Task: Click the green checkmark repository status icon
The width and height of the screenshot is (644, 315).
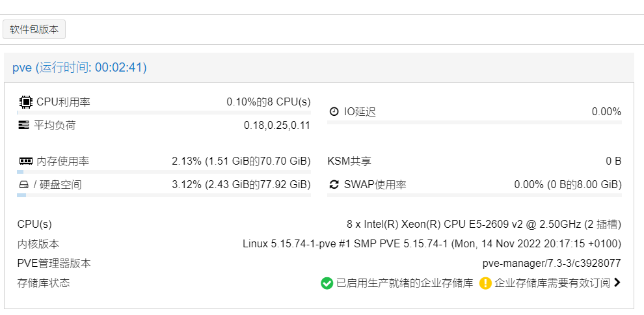Action: click(x=327, y=283)
